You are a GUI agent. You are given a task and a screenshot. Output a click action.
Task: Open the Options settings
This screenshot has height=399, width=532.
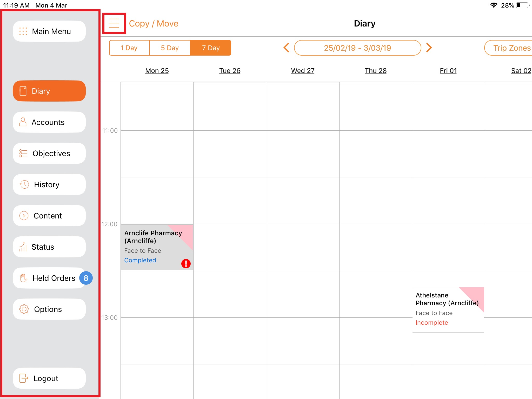point(49,309)
